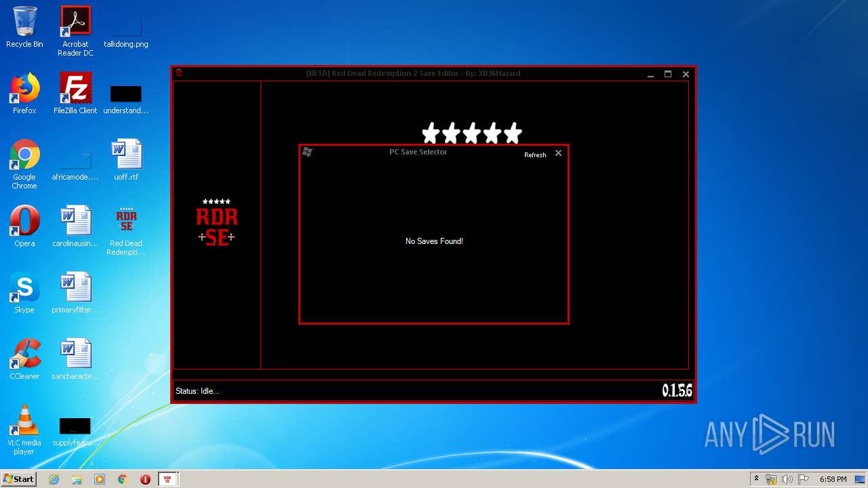868x488 pixels.
Task: Click the RDR SE logo in the sidebar
Action: click(x=216, y=222)
